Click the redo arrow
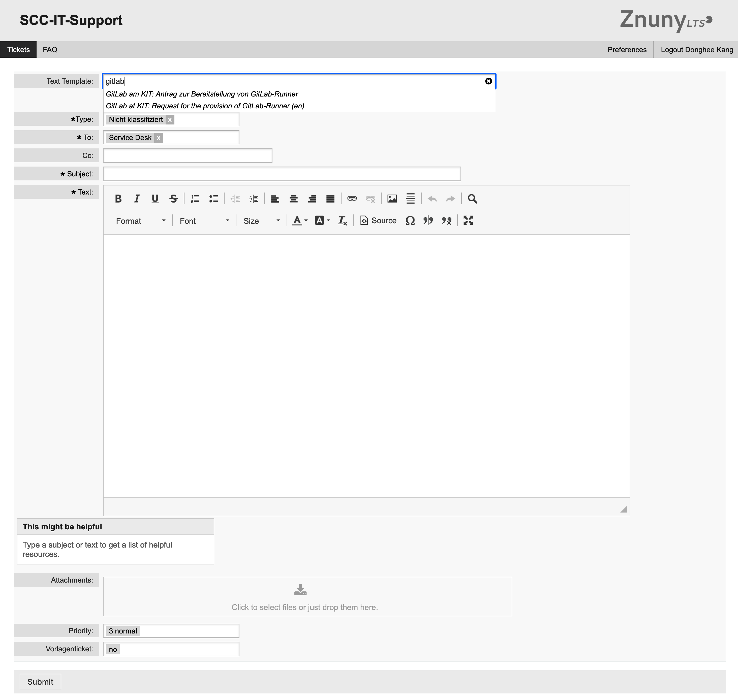This screenshot has height=700, width=738. coord(451,199)
